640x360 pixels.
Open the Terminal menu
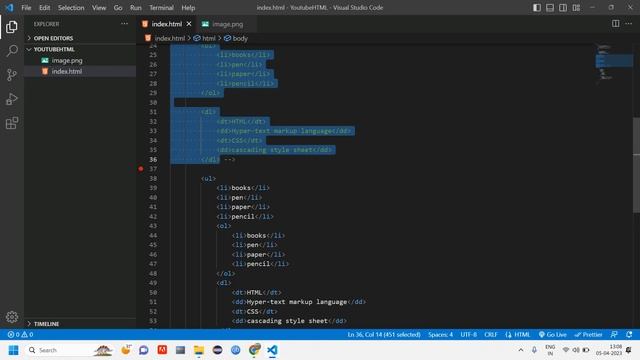point(161,8)
